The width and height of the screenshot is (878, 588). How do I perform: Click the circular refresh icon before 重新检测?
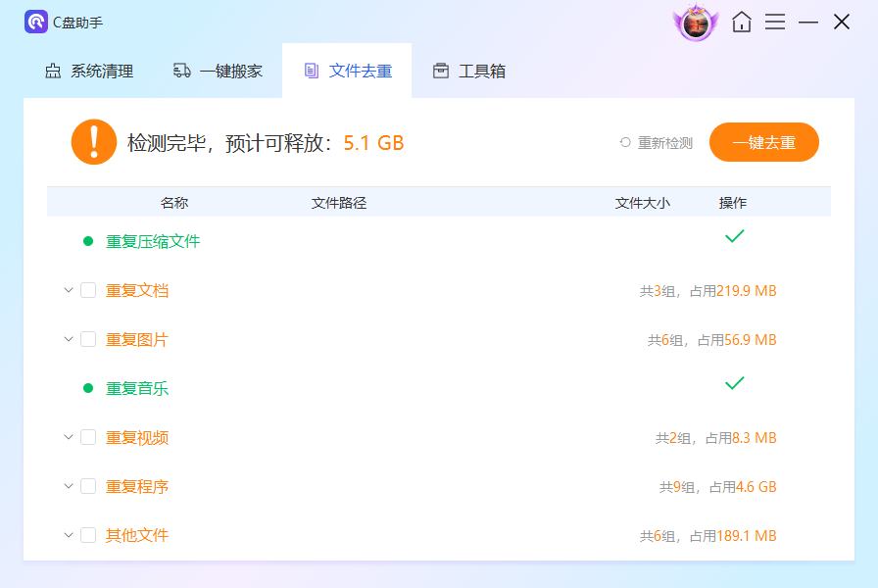(x=625, y=142)
